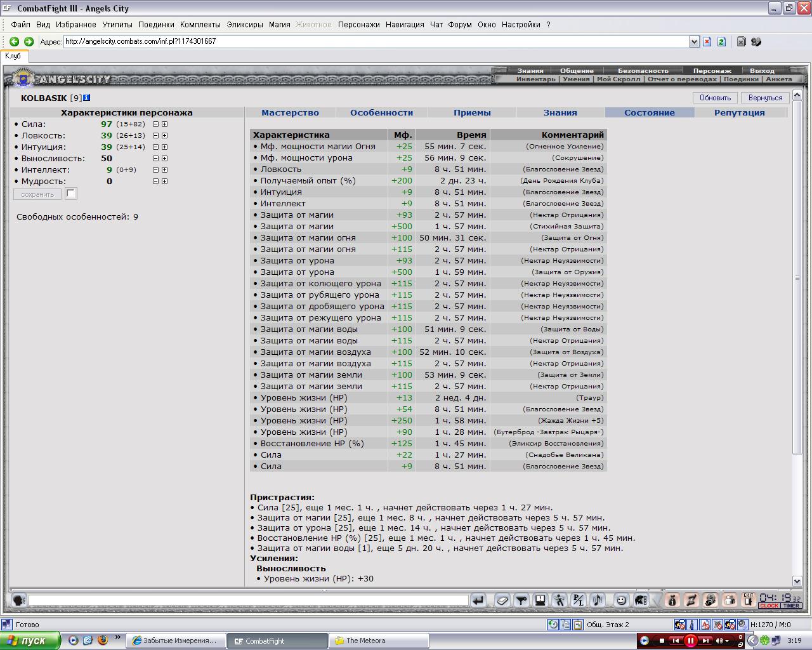812x650 pixels.
Task: Switch to the Приемы tab
Action: point(472,113)
